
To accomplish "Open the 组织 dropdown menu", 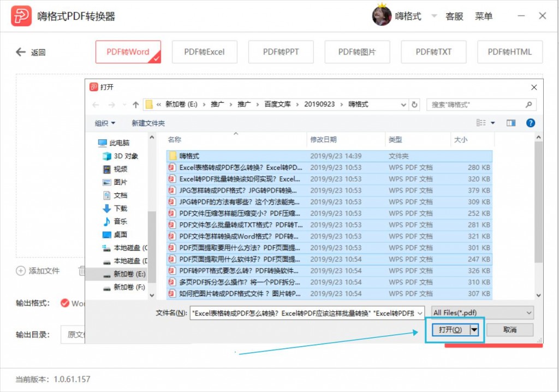I will [x=105, y=123].
